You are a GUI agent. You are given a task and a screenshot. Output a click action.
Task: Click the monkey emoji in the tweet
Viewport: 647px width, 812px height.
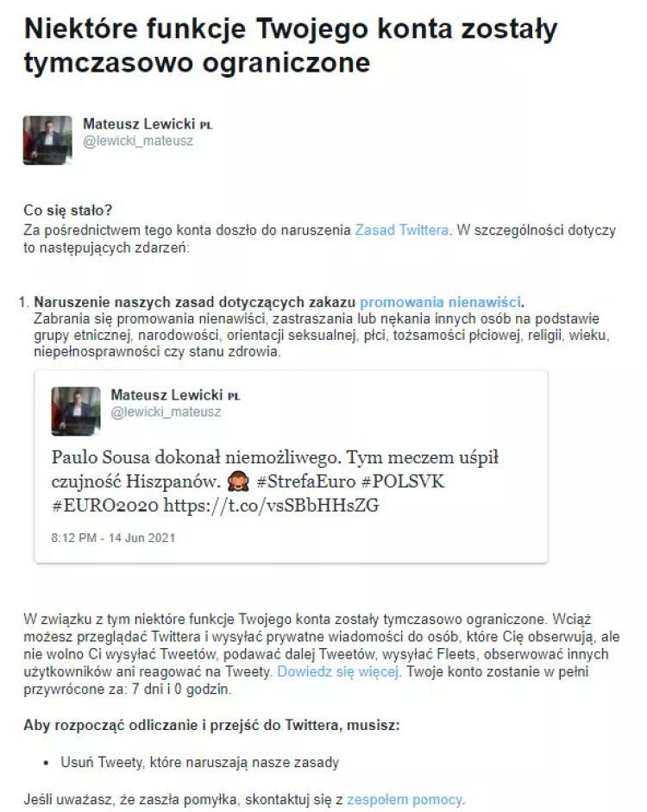pyautogui.click(x=238, y=482)
